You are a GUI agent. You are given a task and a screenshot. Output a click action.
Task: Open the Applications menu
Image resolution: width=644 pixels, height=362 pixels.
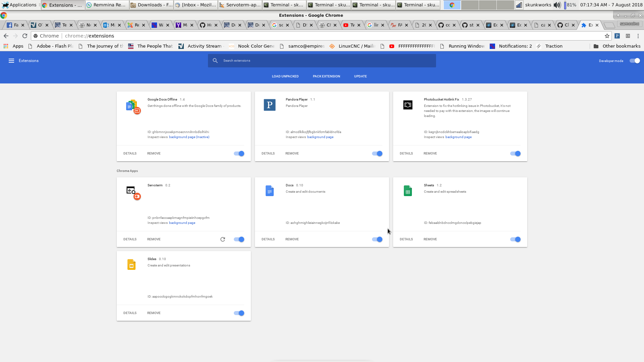coord(19,5)
